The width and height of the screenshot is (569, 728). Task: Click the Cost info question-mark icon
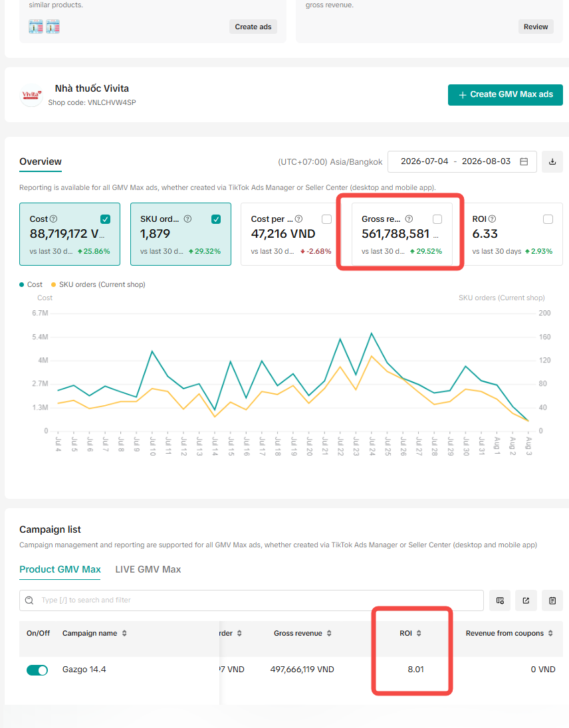pos(53,219)
